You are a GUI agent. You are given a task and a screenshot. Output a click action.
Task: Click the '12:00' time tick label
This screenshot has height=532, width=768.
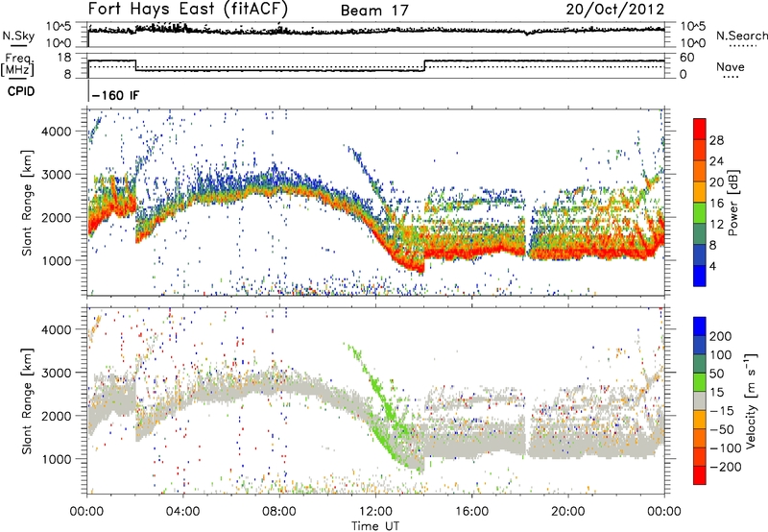tap(375, 512)
